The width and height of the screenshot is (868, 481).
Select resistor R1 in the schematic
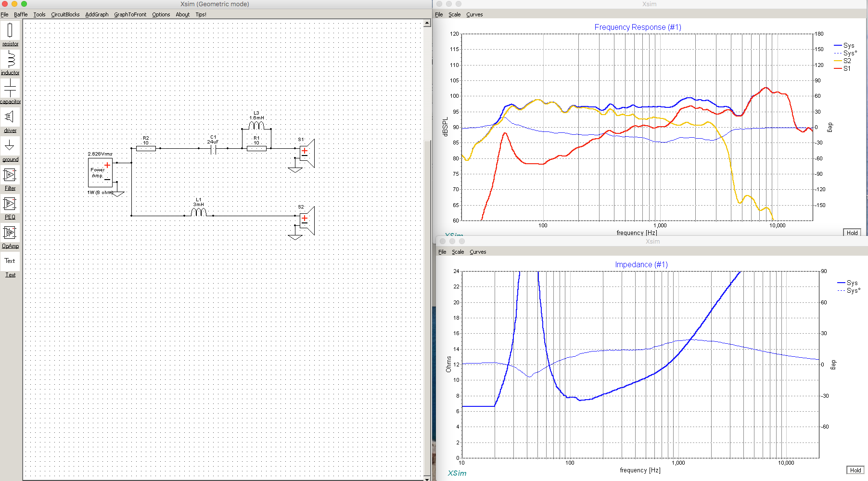pyautogui.click(x=256, y=148)
